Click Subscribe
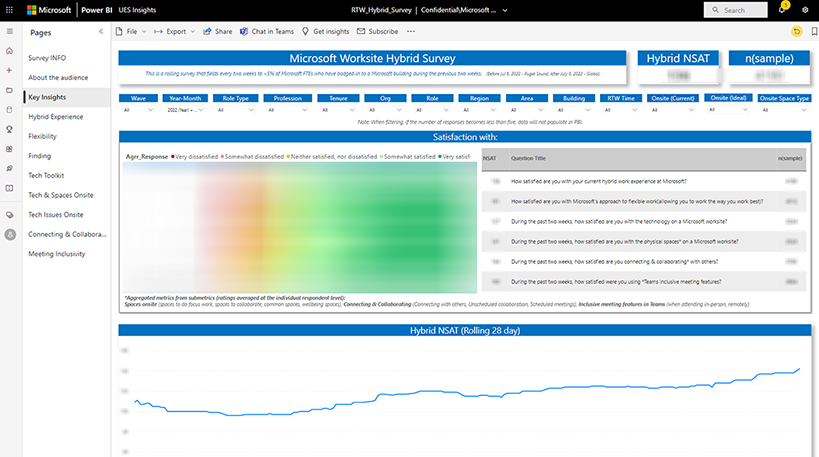Image resolution: width=819 pixels, height=457 pixels. (378, 31)
